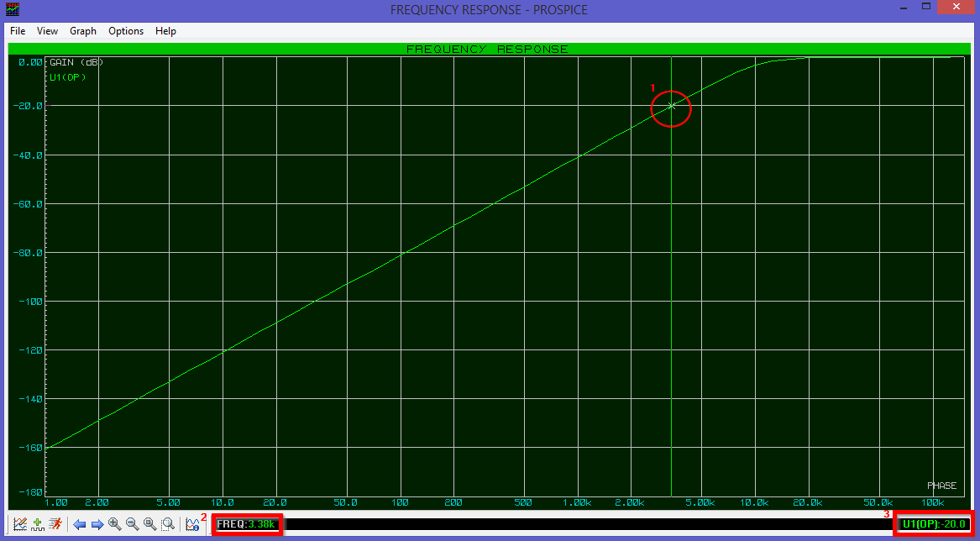Open the File menu

[x=17, y=31]
